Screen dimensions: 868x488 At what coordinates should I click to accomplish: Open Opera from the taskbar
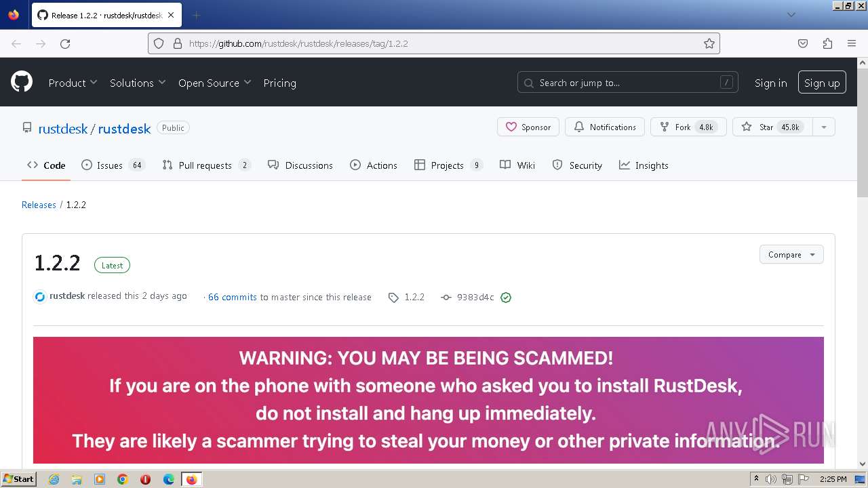[146, 479]
